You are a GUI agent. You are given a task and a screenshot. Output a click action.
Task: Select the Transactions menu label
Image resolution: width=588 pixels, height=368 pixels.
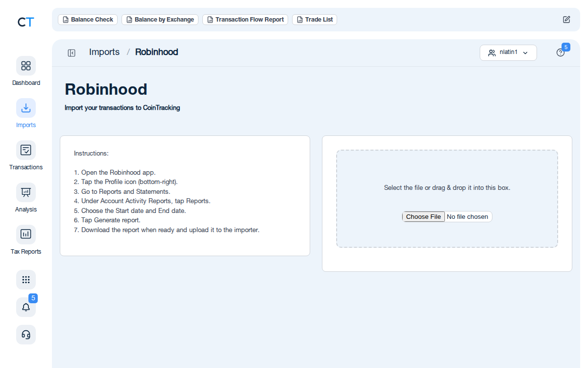26,167
